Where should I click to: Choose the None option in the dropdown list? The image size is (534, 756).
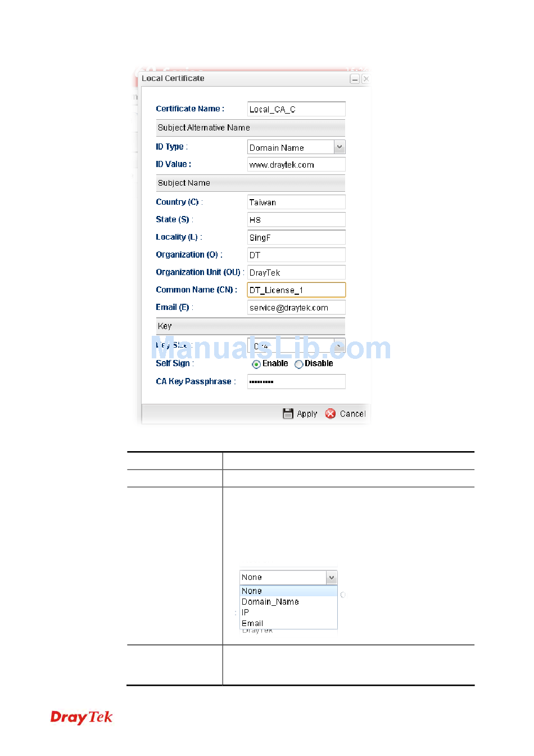coord(288,591)
